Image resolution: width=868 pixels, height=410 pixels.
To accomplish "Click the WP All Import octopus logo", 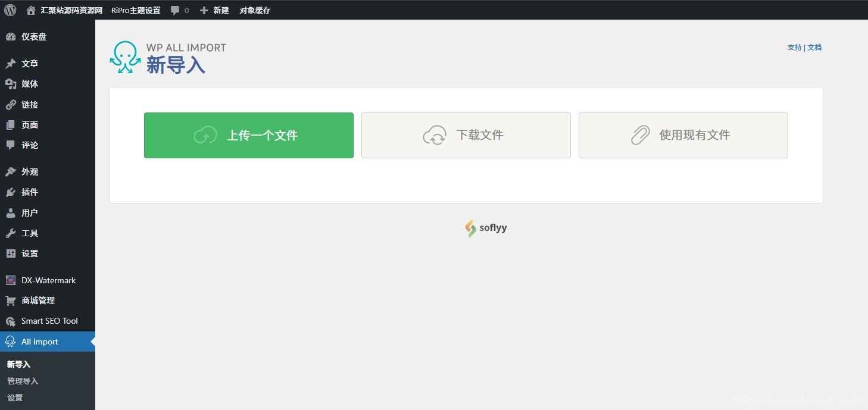I will coord(125,57).
